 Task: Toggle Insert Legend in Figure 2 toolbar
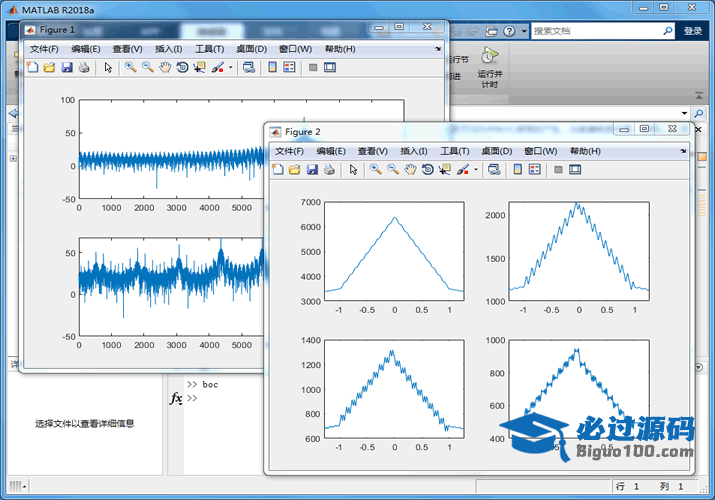coord(535,170)
